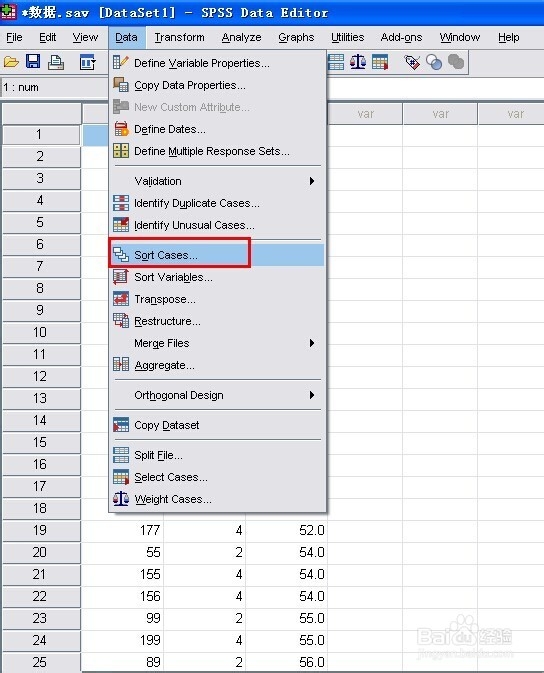Click the Use Sets overlapping circles toolbar icon
The width and height of the screenshot is (544, 673).
coord(434,63)
